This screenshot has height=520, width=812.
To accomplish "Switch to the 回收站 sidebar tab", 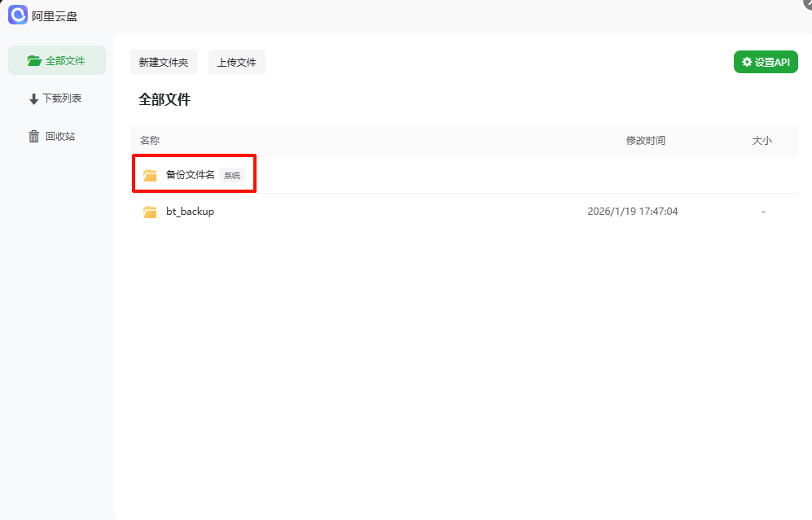I will pyautogui.click(x=60, y=137).
